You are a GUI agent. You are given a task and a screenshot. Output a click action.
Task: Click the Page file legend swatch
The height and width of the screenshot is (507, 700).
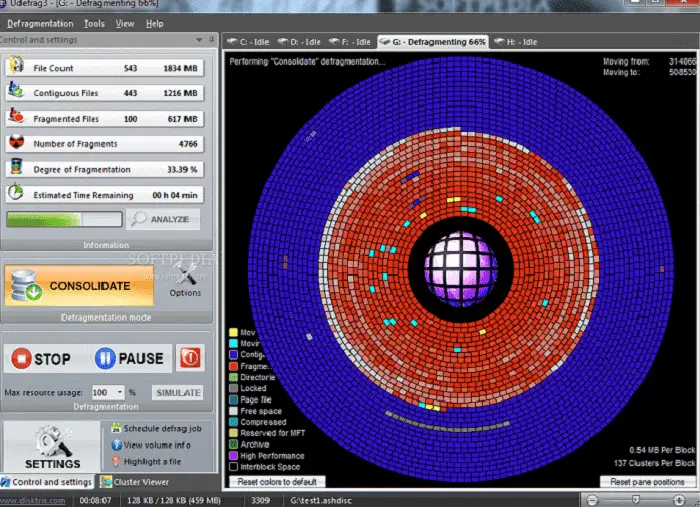pyautogui.click(x=233, y=399)
